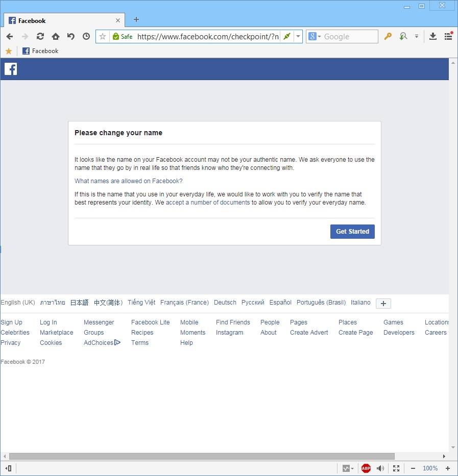
Task: Open the password key icon
Action: coord(388,36)
